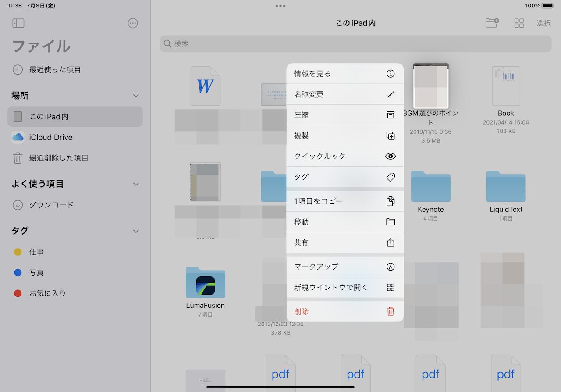Image resolution: width=561 pixels, height=392 pixels.
Task: Click the new folder icon
Action: (492, 23)
